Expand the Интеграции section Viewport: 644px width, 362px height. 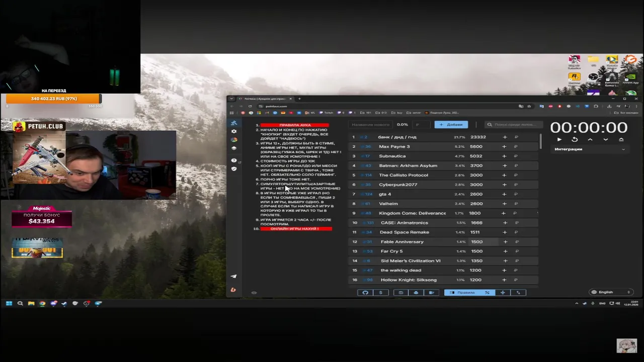(590, 149)
